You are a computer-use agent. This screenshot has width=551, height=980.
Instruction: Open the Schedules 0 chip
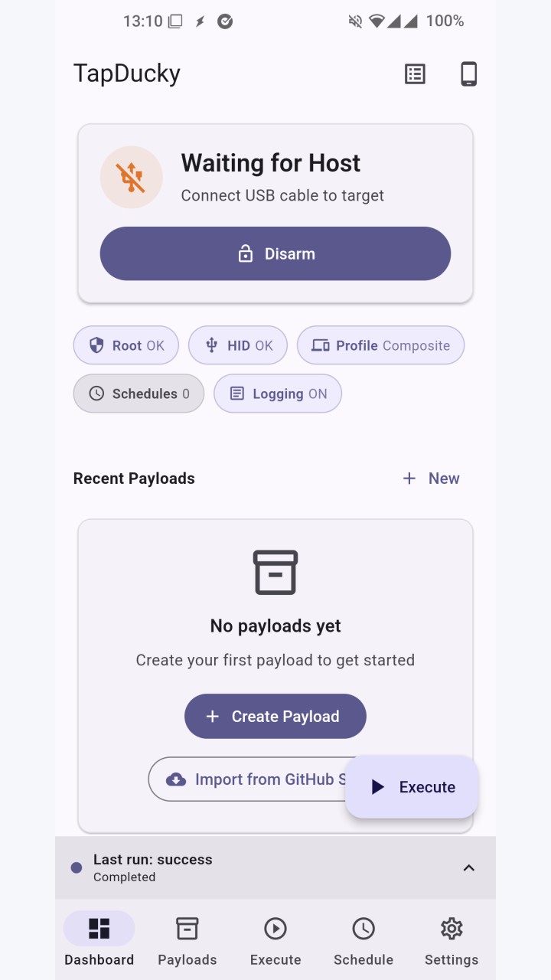coord(139,394)
